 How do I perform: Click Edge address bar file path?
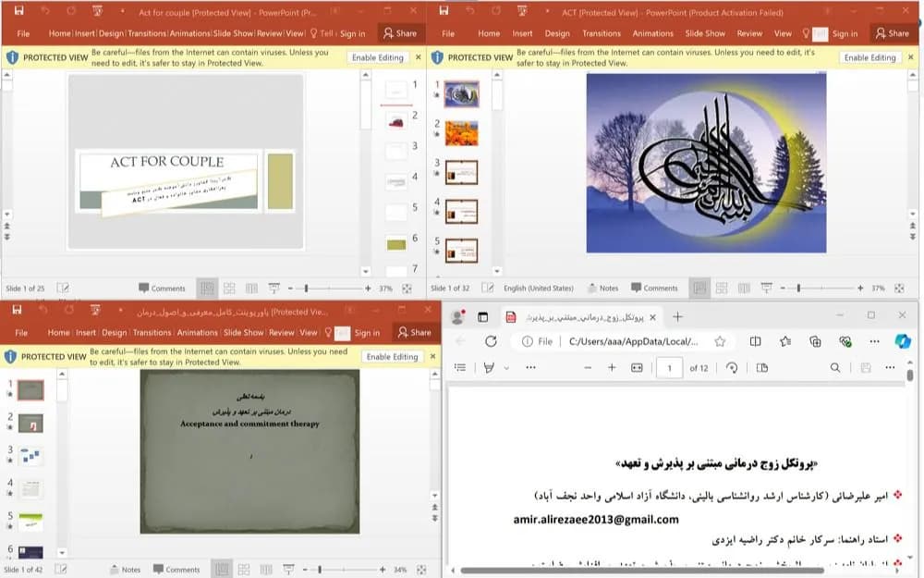coord(633,341)
